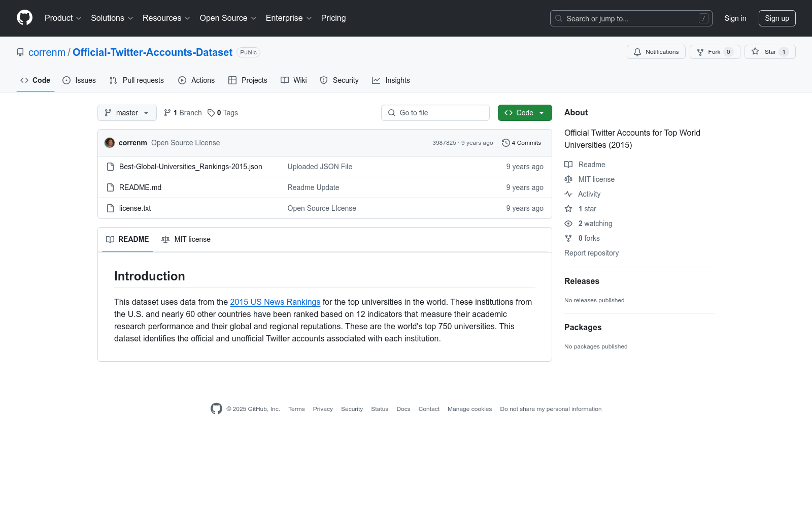Switch to the Pull requests tab

coord(137,80)
